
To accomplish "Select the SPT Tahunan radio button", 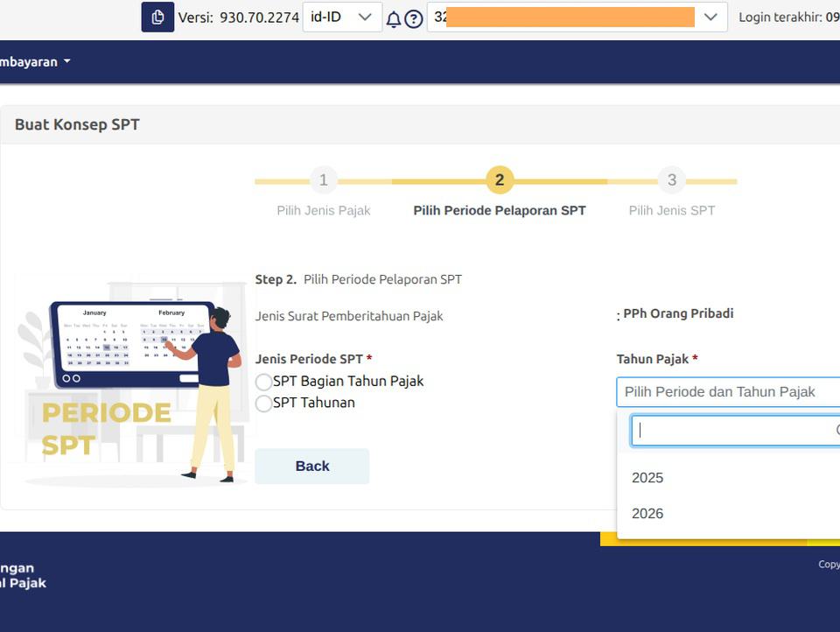I will (263, 404).
